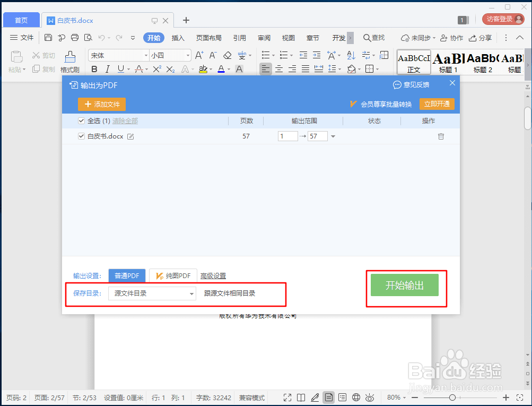The width and height of the screenshot is (532, 406).
Task: Toggle bold formatting on selected text
Action: point(94,69)
